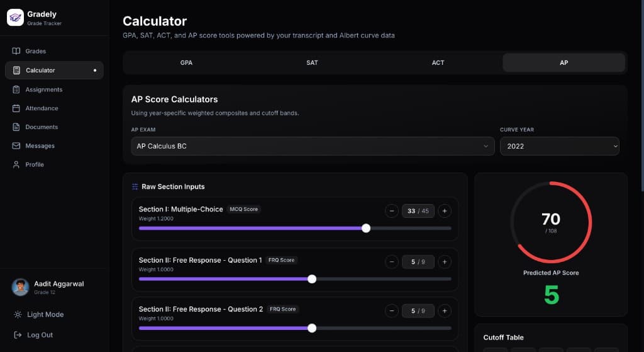Open the Messages page

[54, 145]
